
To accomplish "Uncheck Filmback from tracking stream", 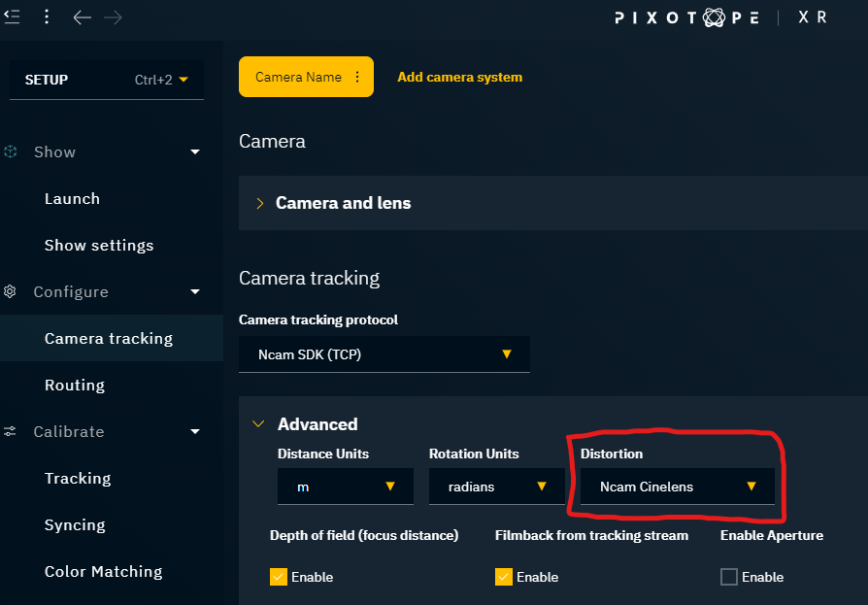I will coord(504,577).
